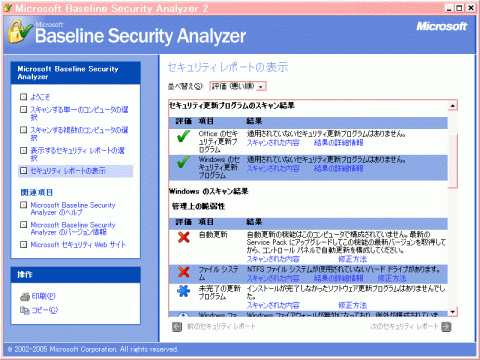Click the bullet icon beside セキュリティ レポートの表示

(x=23, y=171)
